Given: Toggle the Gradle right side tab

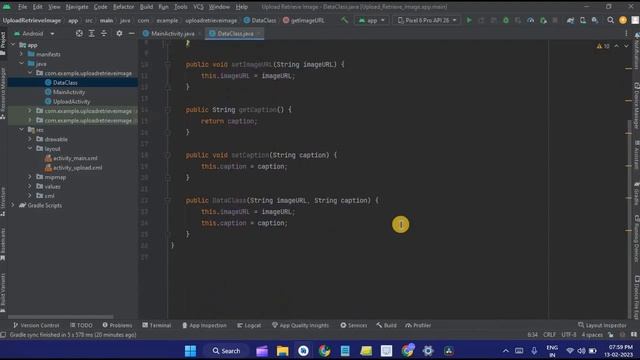Looking at the screenshot, I should (x=636, y=194).
